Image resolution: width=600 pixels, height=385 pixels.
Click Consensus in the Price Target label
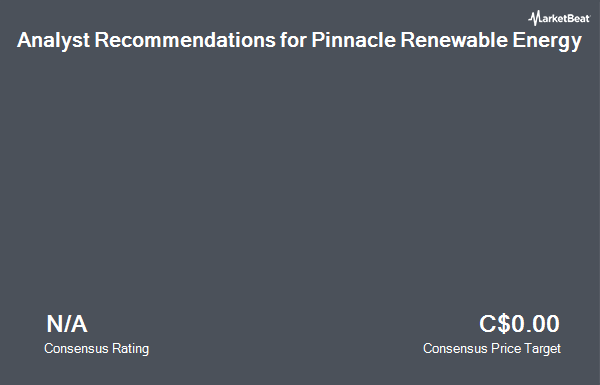click(455, 349)
